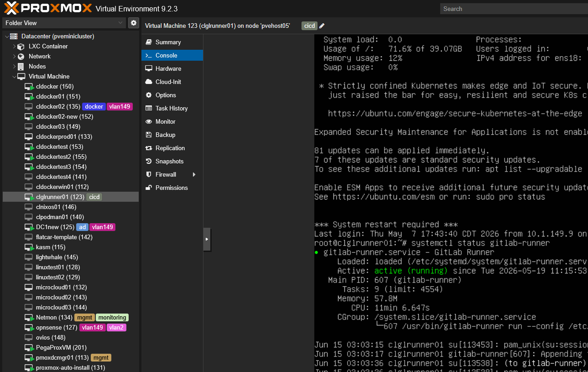Image resolution: width=588 pixels, height=372 pixels.
Task: Expand the Firewall submenu arrow
Action: [x=194, y=174]
